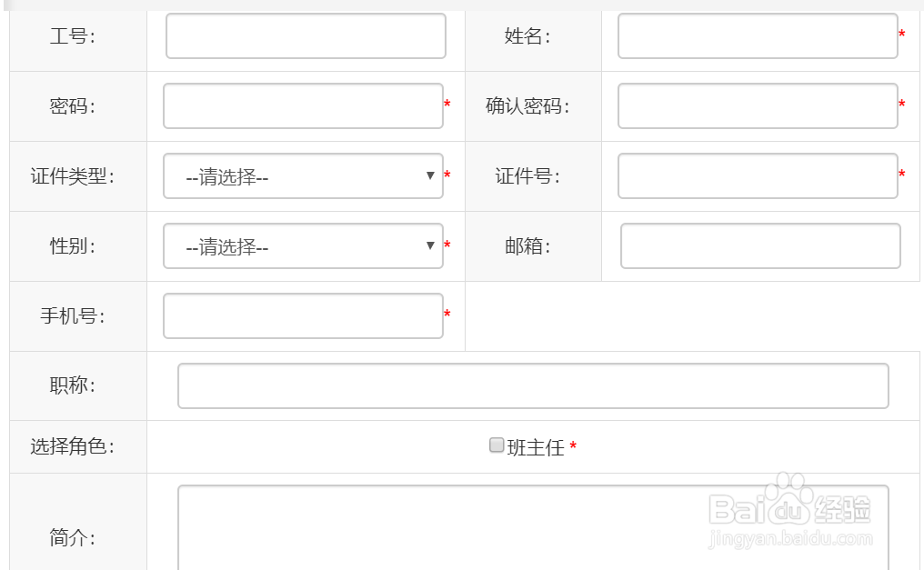Click the 证件号 input field
924x570 pixels.
click(756, 175)
